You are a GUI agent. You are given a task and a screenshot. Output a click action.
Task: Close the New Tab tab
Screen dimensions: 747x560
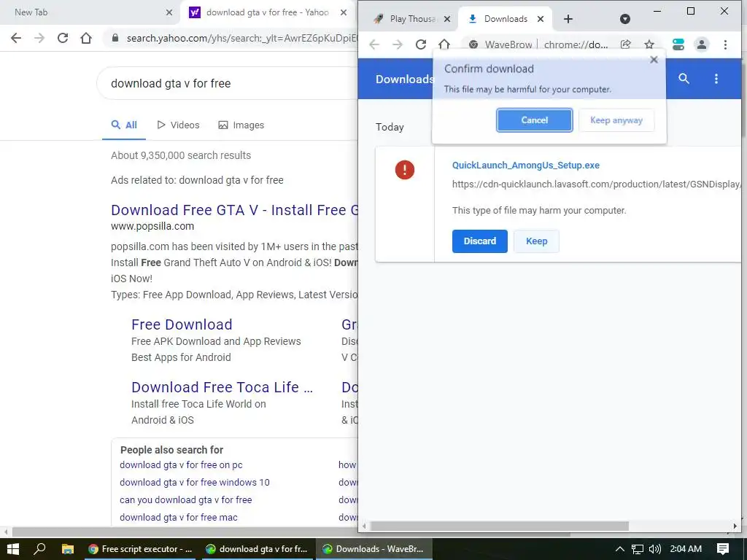tap(169, 12)
